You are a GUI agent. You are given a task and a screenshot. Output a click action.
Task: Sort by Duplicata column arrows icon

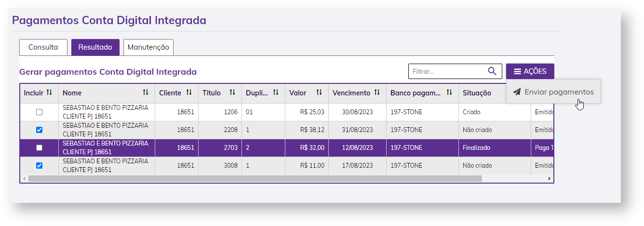(x=276, y=93)
